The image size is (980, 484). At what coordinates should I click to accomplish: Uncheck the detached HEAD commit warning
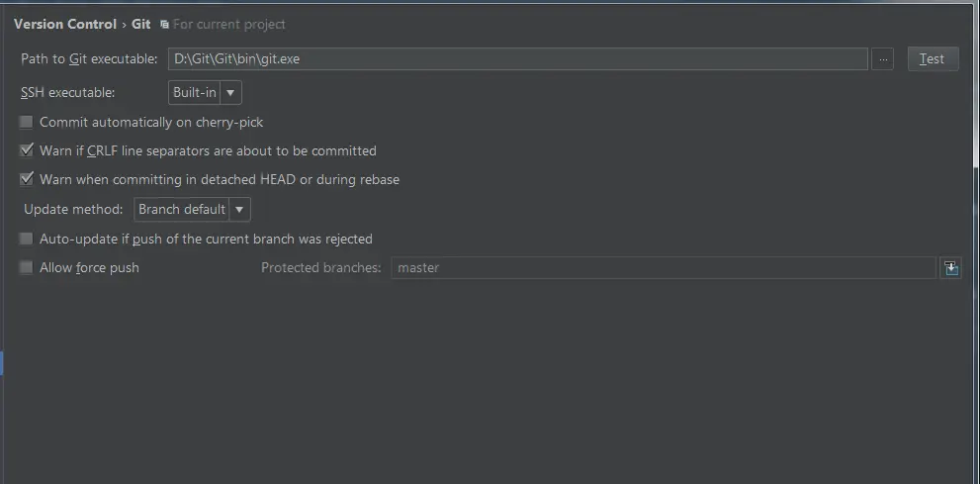point(27,180)
